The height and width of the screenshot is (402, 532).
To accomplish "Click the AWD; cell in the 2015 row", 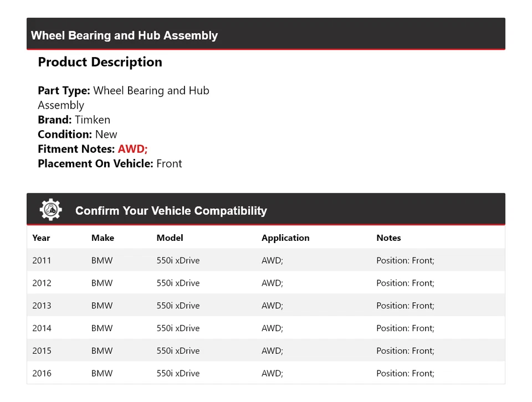I will (272, 351).
